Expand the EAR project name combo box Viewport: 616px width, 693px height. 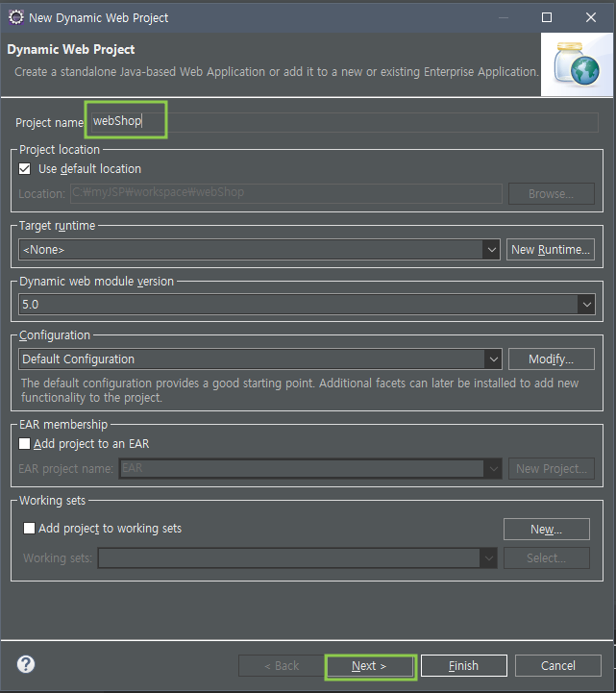click(493, 468)
